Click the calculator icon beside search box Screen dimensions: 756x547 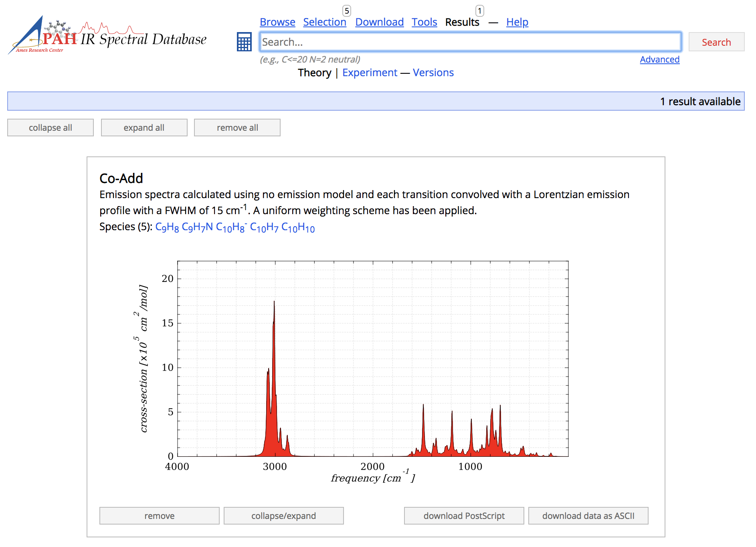pyautogui.click(x=244, y=42)
